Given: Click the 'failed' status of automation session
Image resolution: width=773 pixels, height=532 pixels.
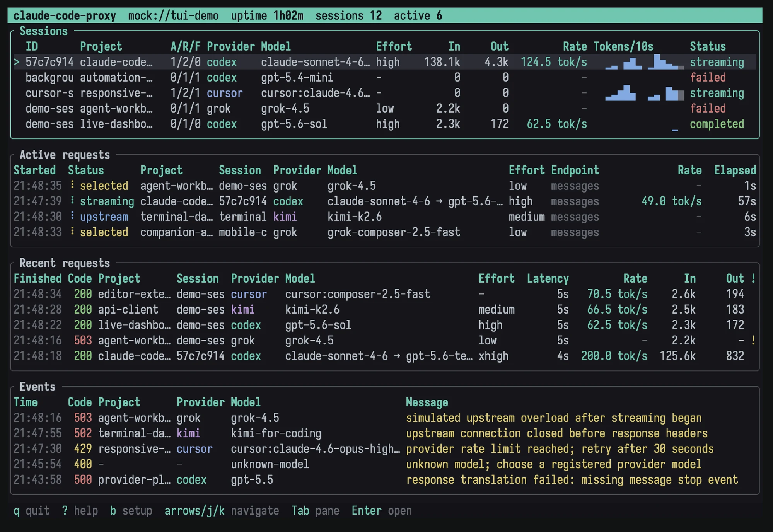Looking at the screenshot, I should [x=708, y=78].
